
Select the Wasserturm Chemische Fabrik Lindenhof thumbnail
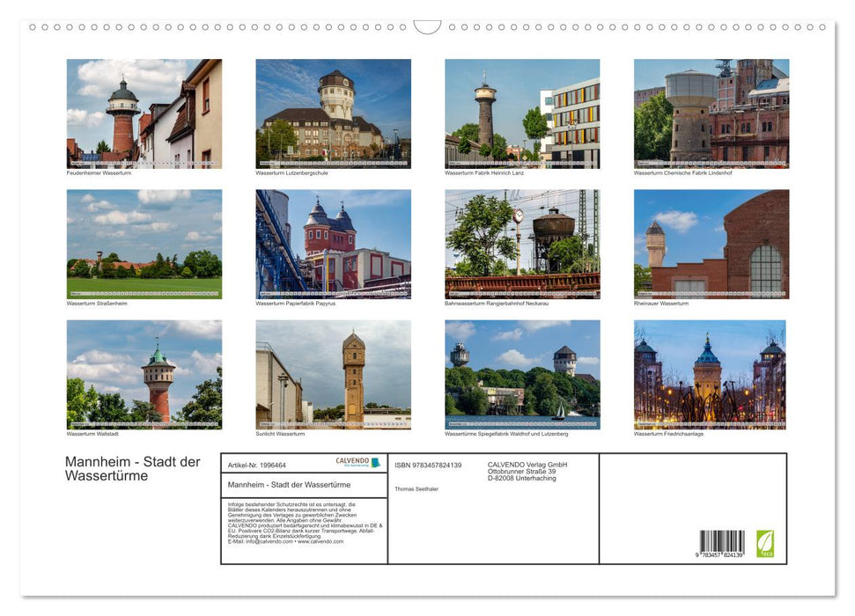[x=710, y=112]
